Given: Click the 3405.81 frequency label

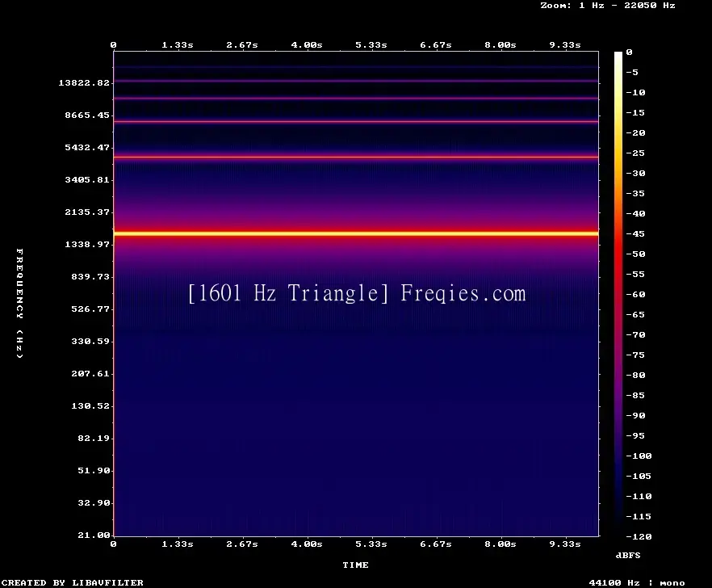Looking at the screenshot, I should click(87, 179).
